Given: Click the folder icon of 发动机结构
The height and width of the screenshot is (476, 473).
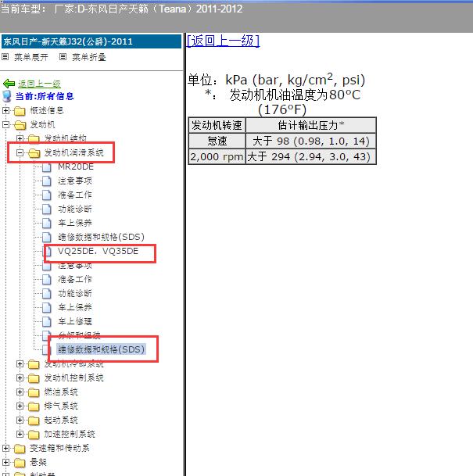Looking at the screenshot, I should [x=34, y=138].
